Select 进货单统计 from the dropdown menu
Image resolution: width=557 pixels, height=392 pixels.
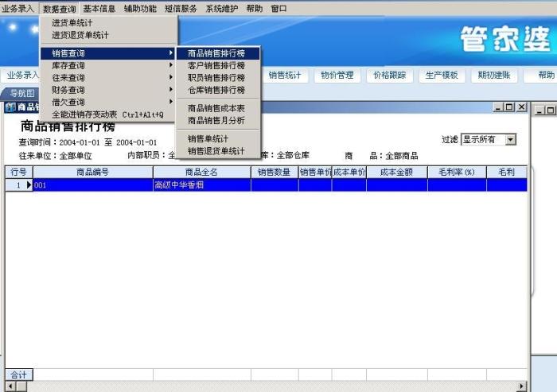(72, 23)
